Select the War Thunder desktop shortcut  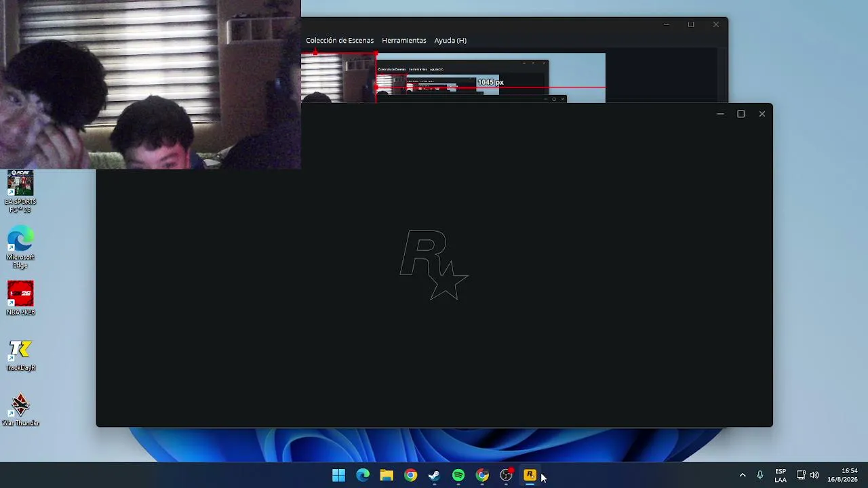click(x=20, y=410)
